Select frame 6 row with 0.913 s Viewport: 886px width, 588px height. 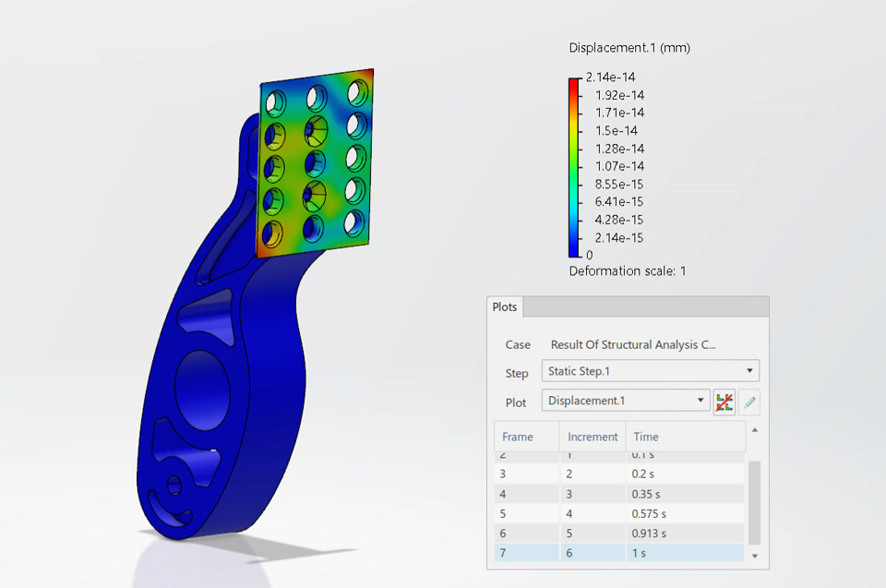(619, 534)
